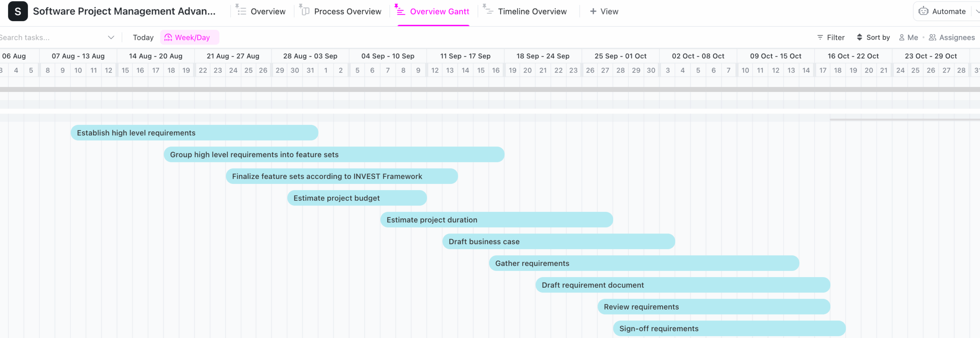The height and width of the screenshot is (338, 980).
Task: Switch to the Overview tab
Action: [268, 11]
